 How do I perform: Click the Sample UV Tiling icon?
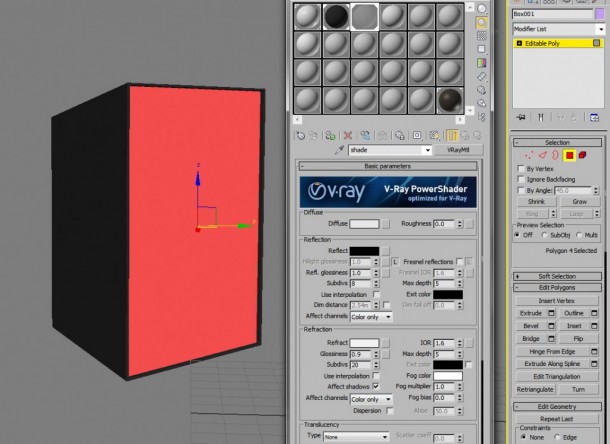click(482, 49)
